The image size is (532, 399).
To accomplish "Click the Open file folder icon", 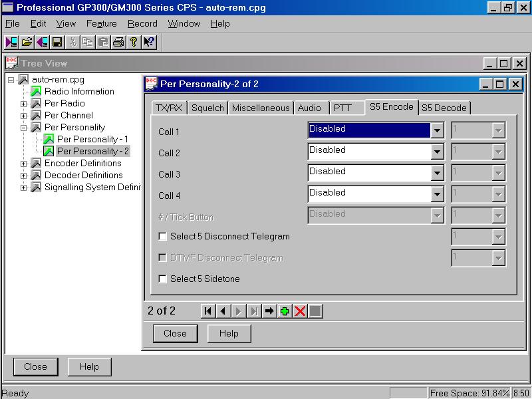I will pyautogui.click(x=27, y=42).
